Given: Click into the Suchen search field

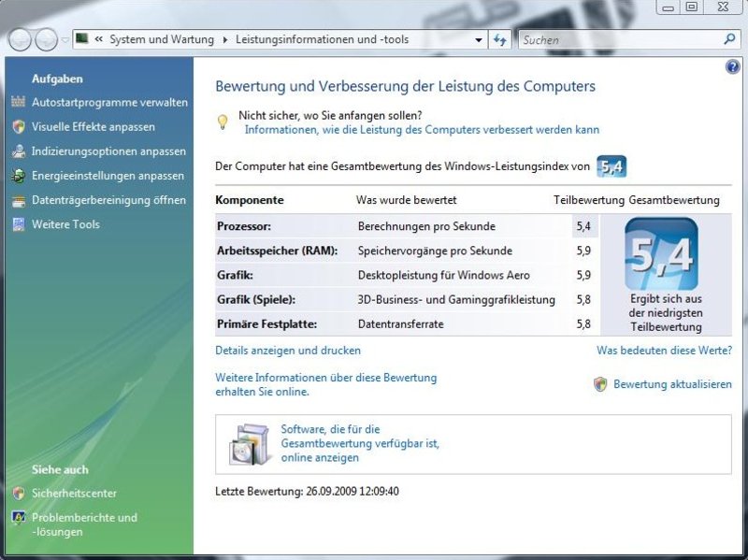Looking at the screenshot, I should point(620,39).
